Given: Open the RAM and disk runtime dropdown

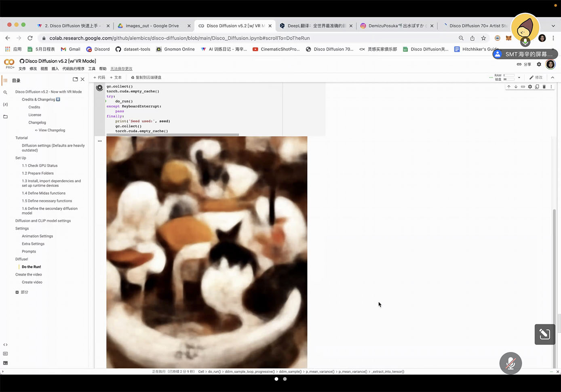Looking at the screenshot, I should (519, 78).
